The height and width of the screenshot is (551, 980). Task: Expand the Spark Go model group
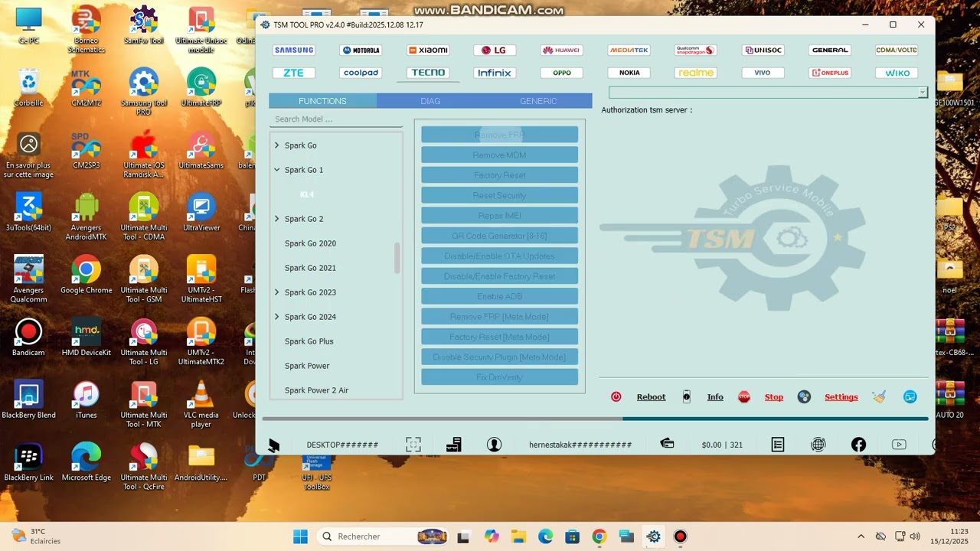point(277,145)
